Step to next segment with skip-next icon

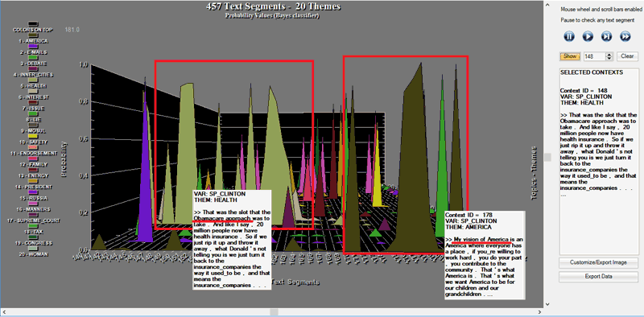[606, 36]
